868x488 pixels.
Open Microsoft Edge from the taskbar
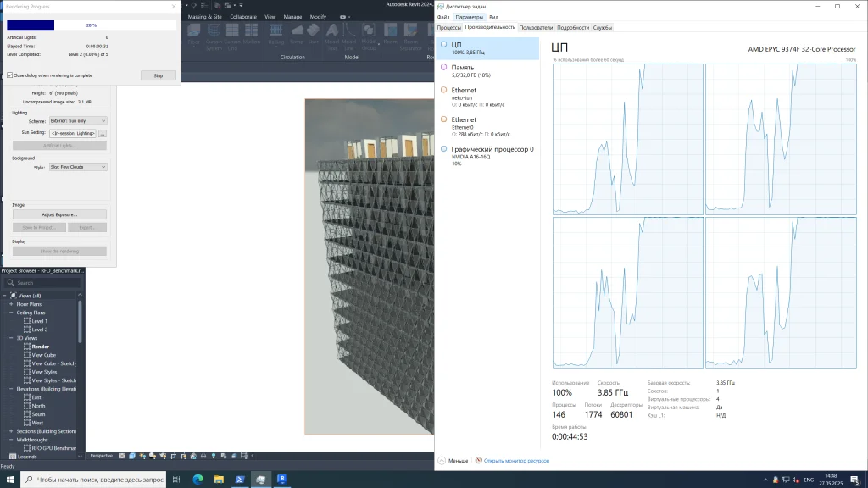click(x=198, y=480)
